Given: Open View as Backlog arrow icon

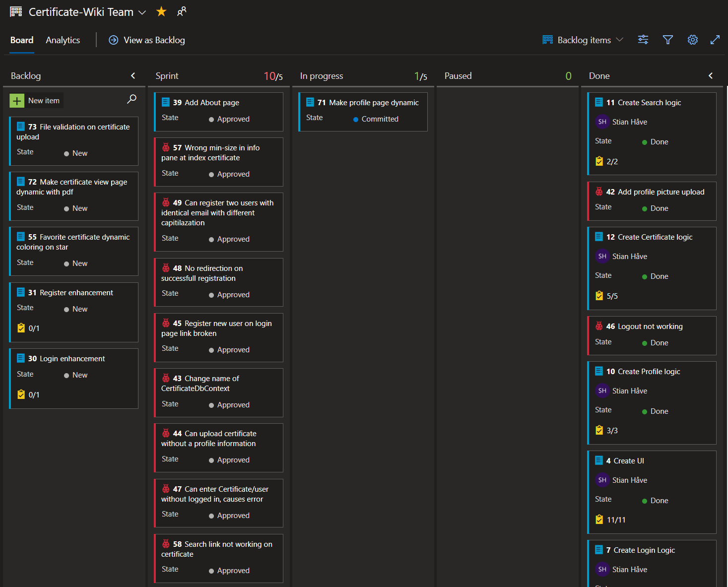Looking at the screenshot, I should 114,40.
